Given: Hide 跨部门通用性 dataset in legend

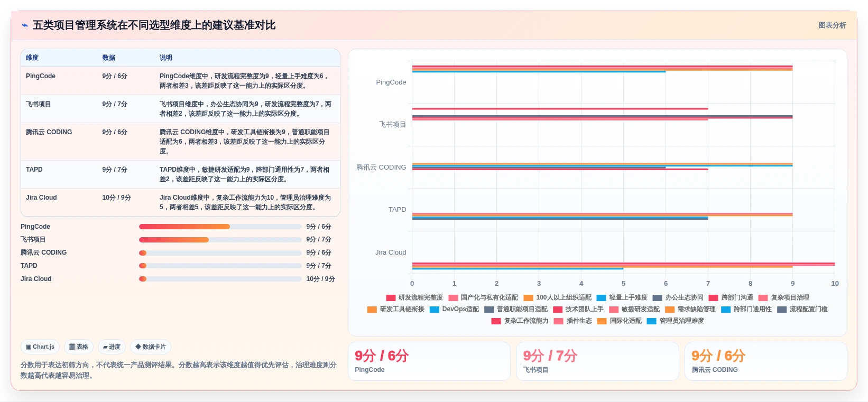Looking at the screenshot, I should pyautogui.click(x=746, y=310).
